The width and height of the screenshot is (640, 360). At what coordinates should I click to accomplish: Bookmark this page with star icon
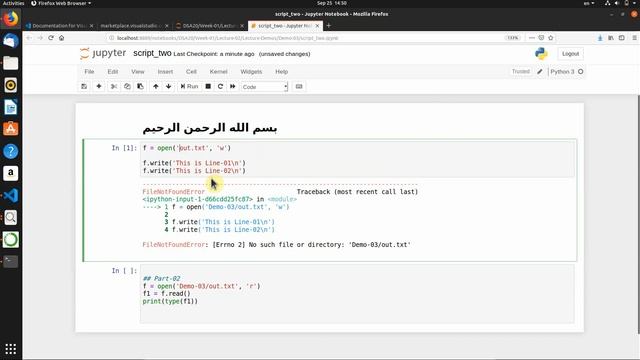coord(551,38)
